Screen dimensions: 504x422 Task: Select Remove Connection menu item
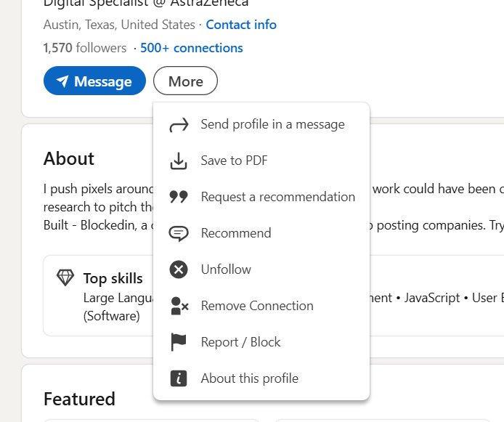257,306
